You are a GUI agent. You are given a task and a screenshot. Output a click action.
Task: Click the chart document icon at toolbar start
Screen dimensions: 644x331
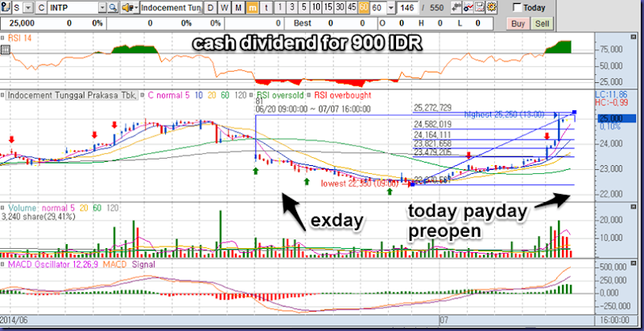tap(6, 7)
